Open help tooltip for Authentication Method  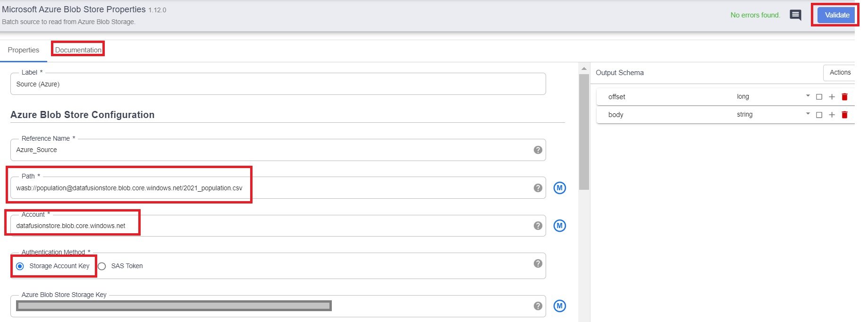538,263
